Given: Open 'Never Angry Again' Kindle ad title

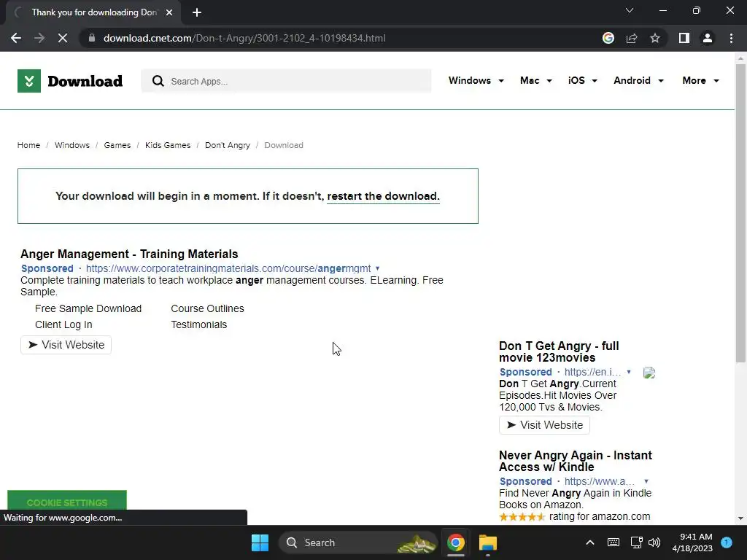Looking at the screenshot, I should 576,461.
